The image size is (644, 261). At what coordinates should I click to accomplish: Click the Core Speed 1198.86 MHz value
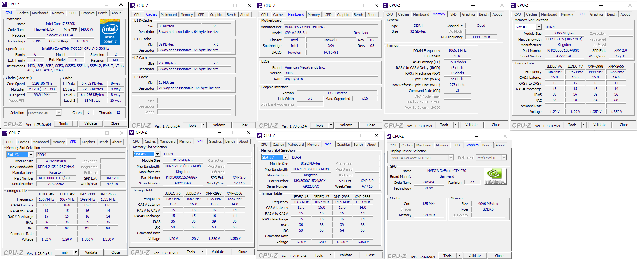[42, 83]
